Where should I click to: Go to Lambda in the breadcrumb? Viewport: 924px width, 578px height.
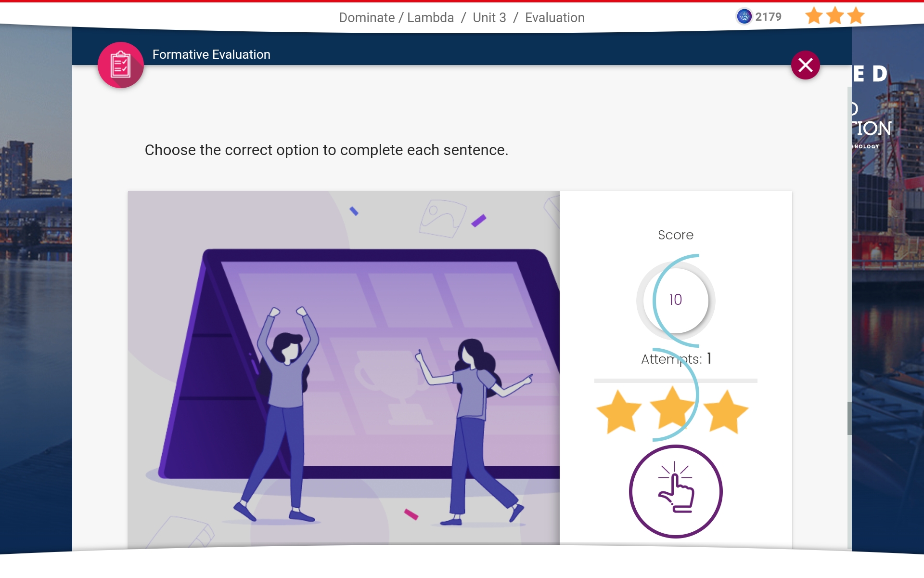coord(430,18)
